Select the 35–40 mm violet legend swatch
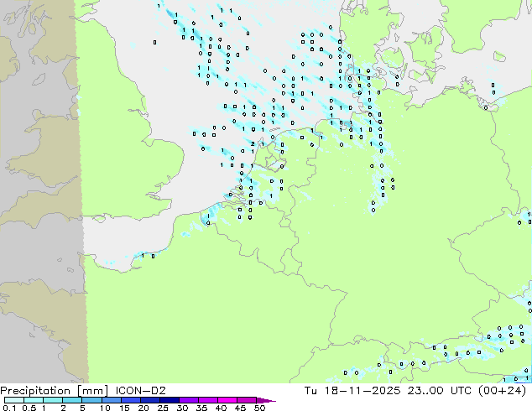Screen dimensions: 532x411 [x=207, y=400]
